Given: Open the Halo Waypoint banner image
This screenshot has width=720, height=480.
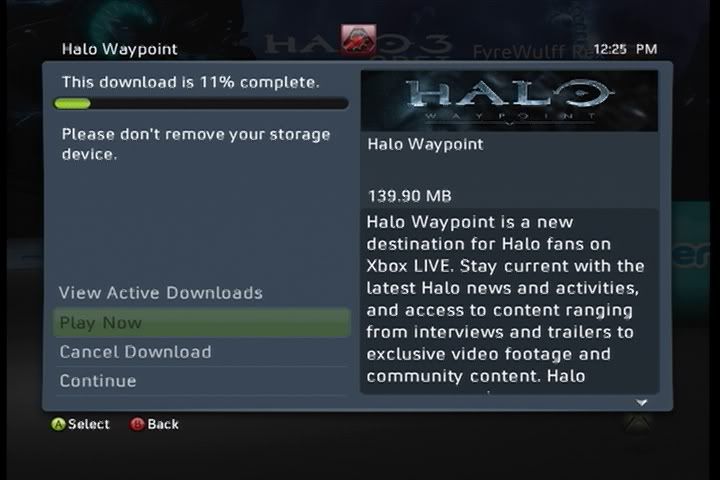Looking at the screenshot, I should point(509,101).
